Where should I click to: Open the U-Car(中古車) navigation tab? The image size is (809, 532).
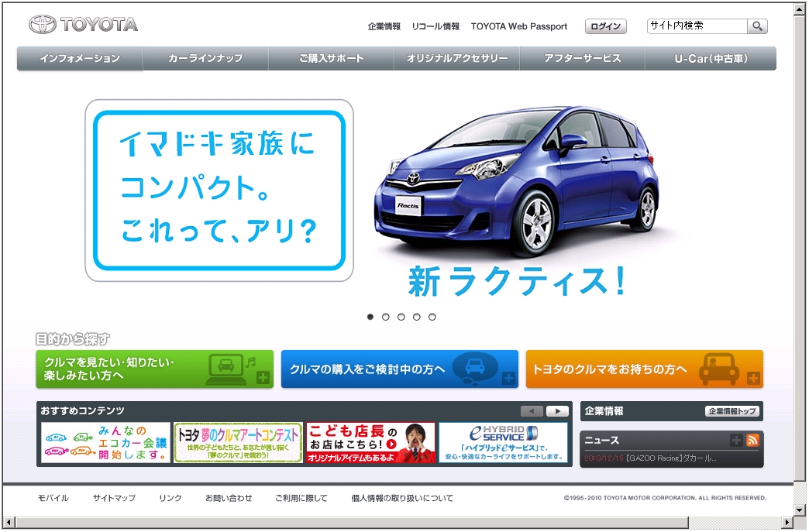(711, 59)
